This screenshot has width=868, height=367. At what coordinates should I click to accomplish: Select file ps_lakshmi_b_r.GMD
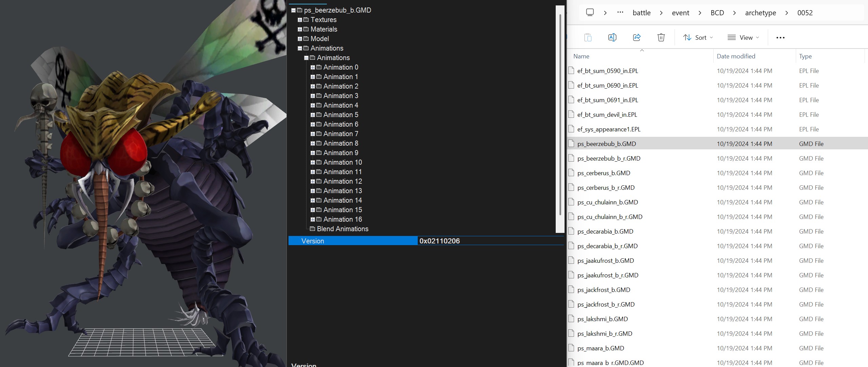tap(605, 333)
